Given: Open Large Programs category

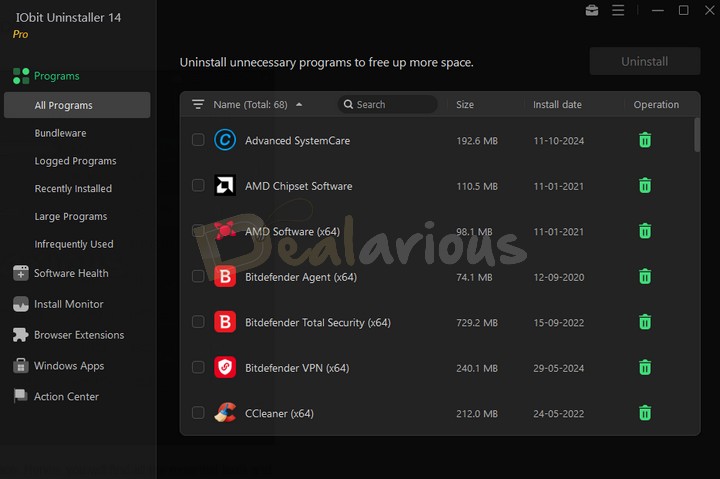Looking at the screenshot, I should 71,216.
